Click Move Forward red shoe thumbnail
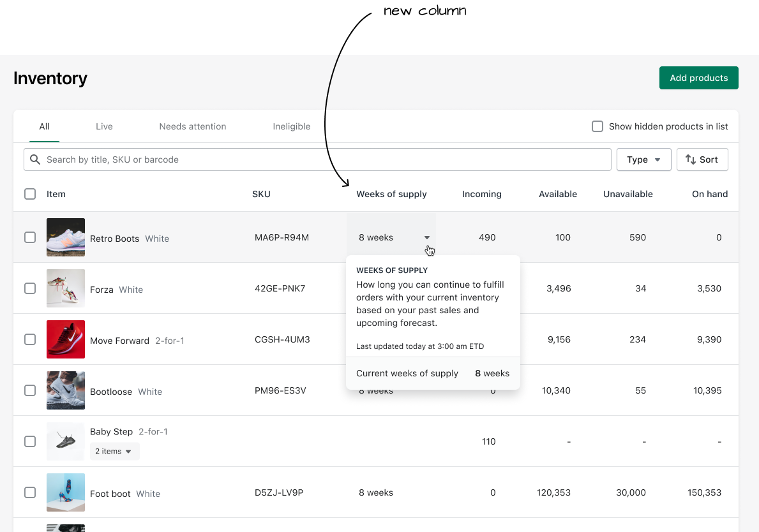Image resolution: width=759 pixels, height=532 pixels. [x=66, y=339]
